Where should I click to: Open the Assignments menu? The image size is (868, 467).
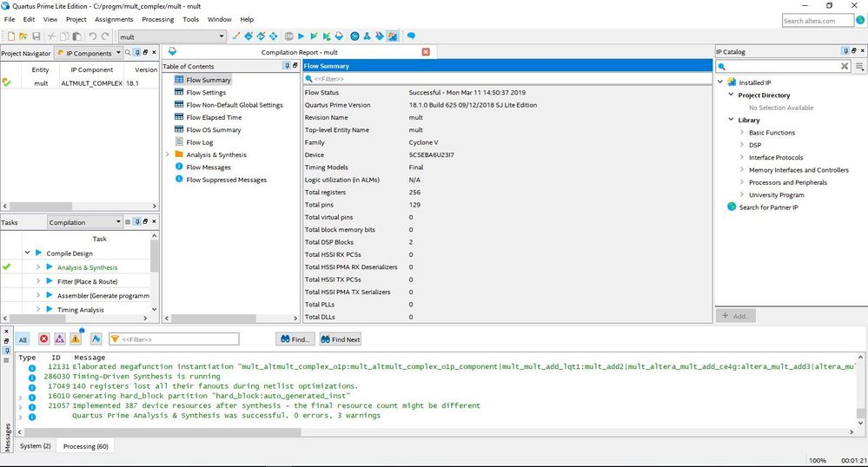coord(114,19)
